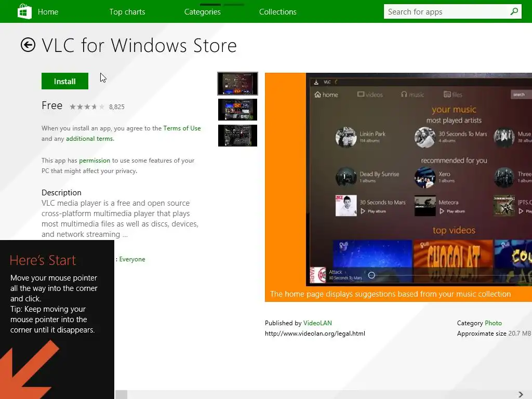532x399 pixels.
Task: Open the additional terms link
Action: coord(90,138)
